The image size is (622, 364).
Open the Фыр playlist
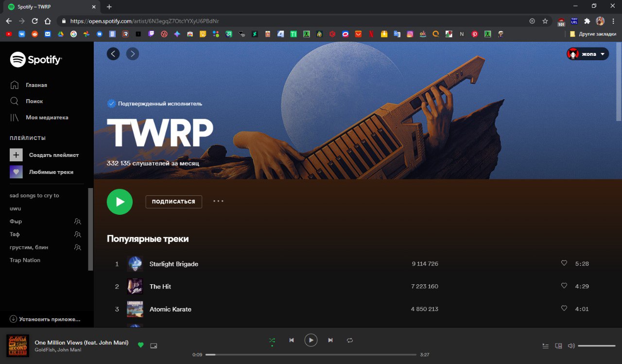(x=16, y=221)
